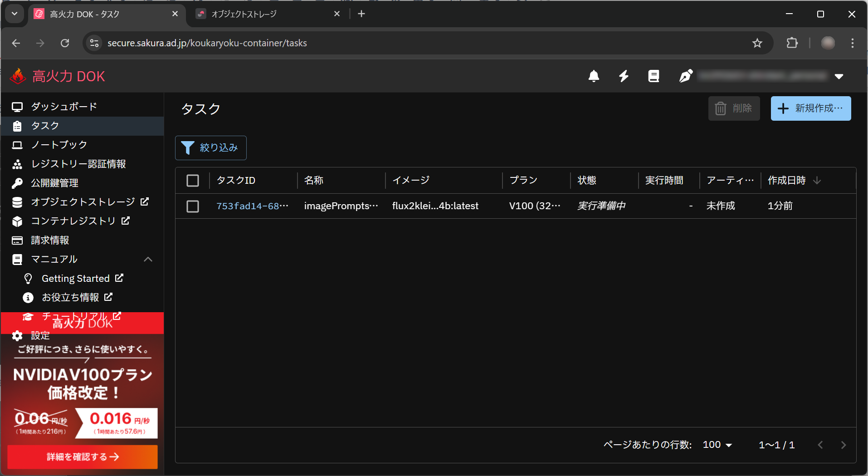Toggle the select-all tasks checkbox in header
This screenshot has height=476, width=868.
193,181
